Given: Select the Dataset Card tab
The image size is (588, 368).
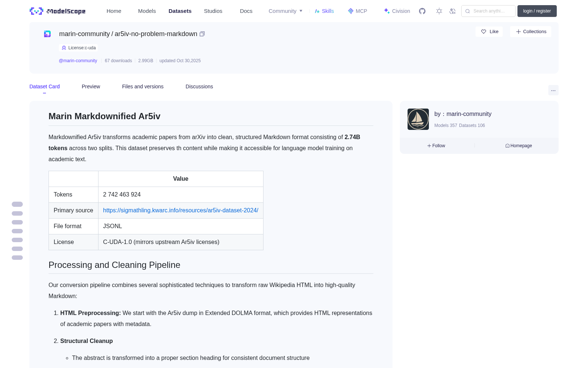Looking at the screenshot, I should 44,86.
